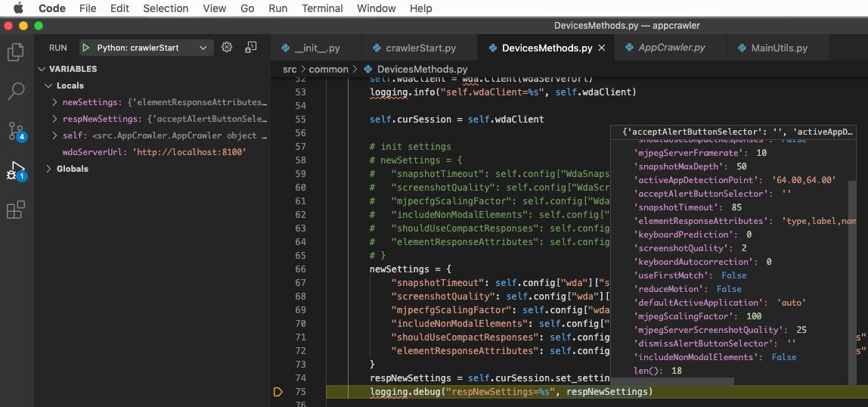Image resolution: width=868 pixels, height=407 pixels.
Task: Click the hover popup's horizontal scrollbar
Action: [x=673, y=381]
